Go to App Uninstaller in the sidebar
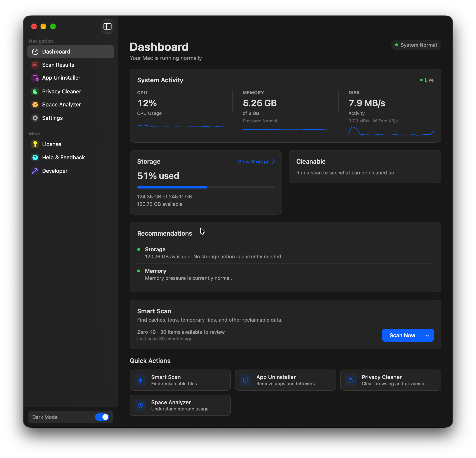Screen dimensions: 476x458 click(x=70, y=78)
